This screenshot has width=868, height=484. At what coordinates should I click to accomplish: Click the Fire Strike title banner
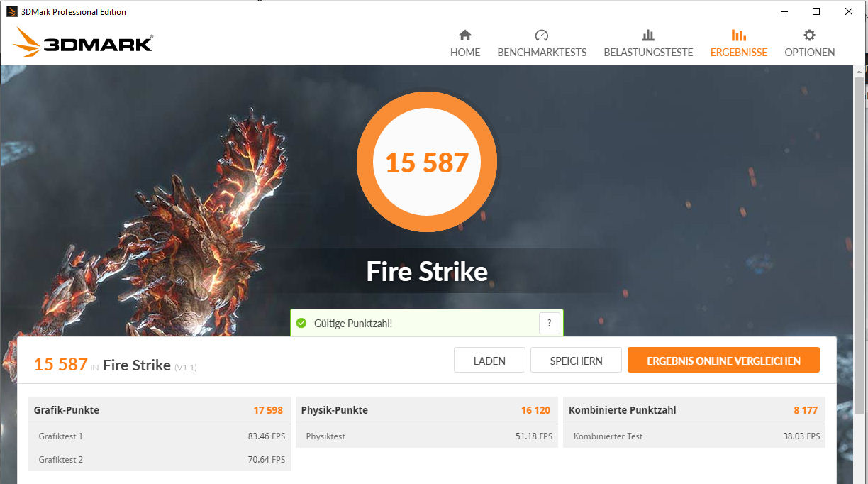pos(427,272)
